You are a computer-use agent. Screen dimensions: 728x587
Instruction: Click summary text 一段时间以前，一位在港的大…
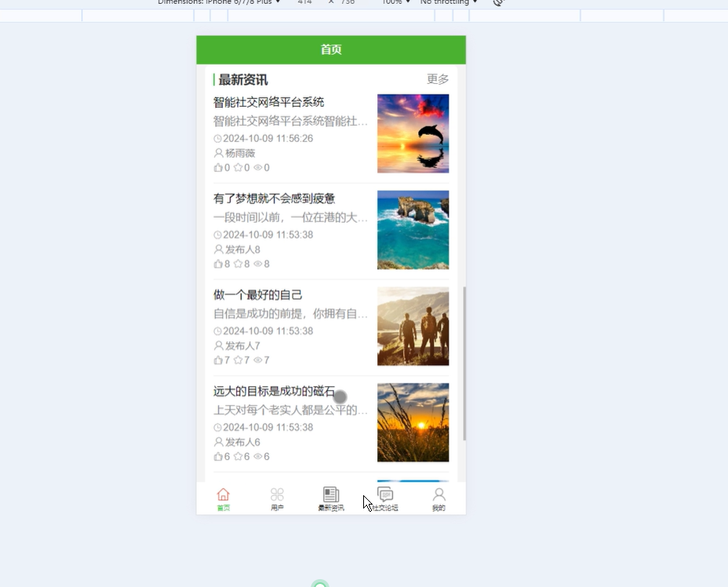click(290, 217)
